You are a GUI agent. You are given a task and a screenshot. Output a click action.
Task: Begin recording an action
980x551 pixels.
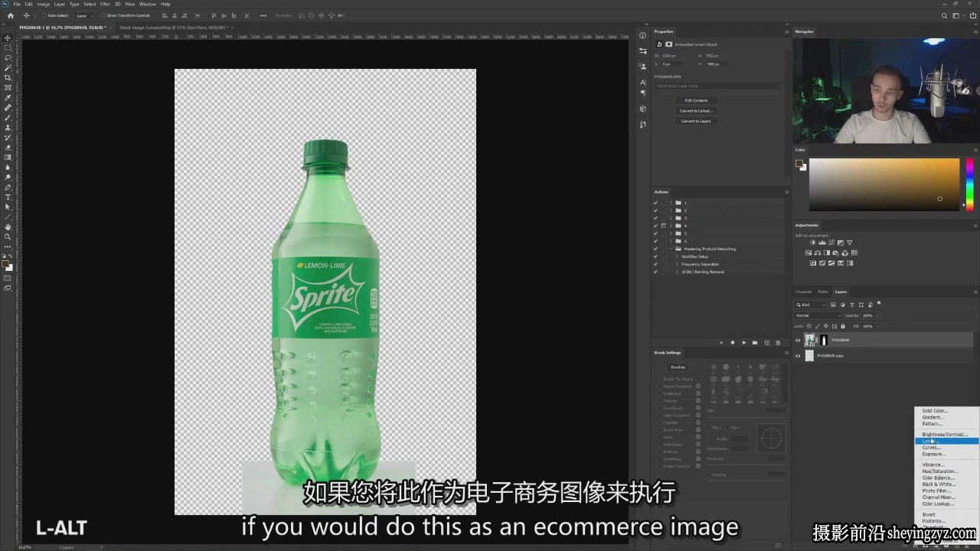pyautogui.click(x=732, y=343)
